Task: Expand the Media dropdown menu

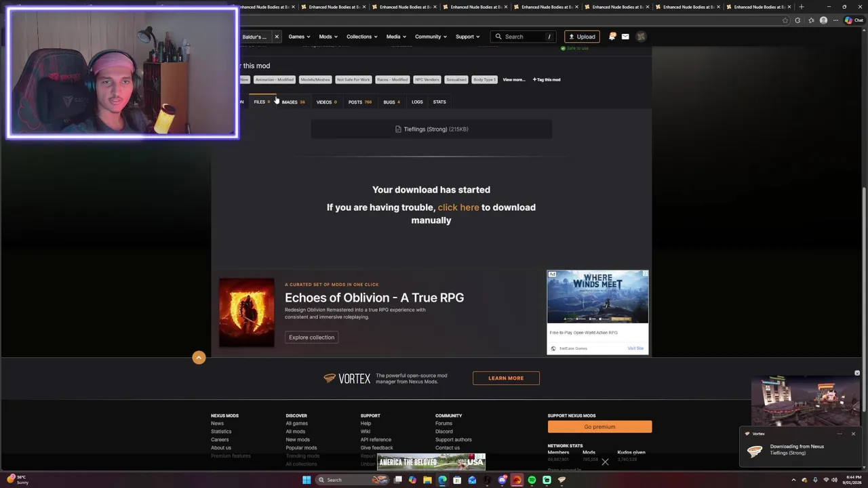Action: click(396, 37)
